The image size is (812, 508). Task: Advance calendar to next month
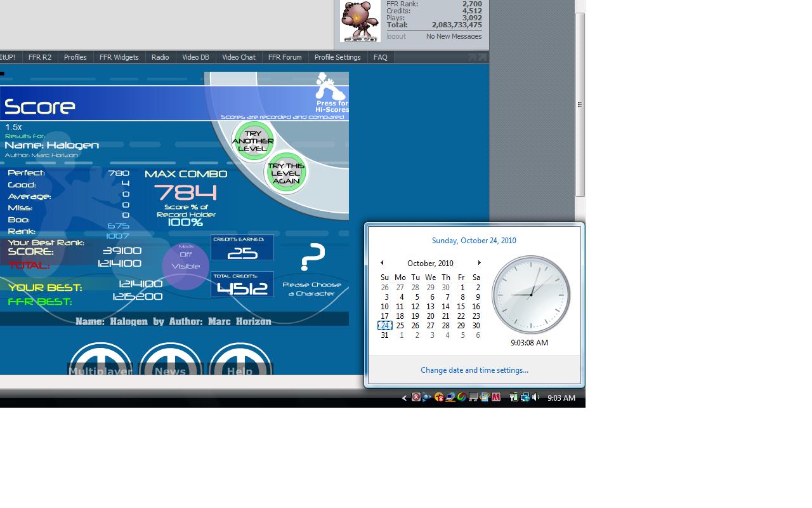point(479,263)
